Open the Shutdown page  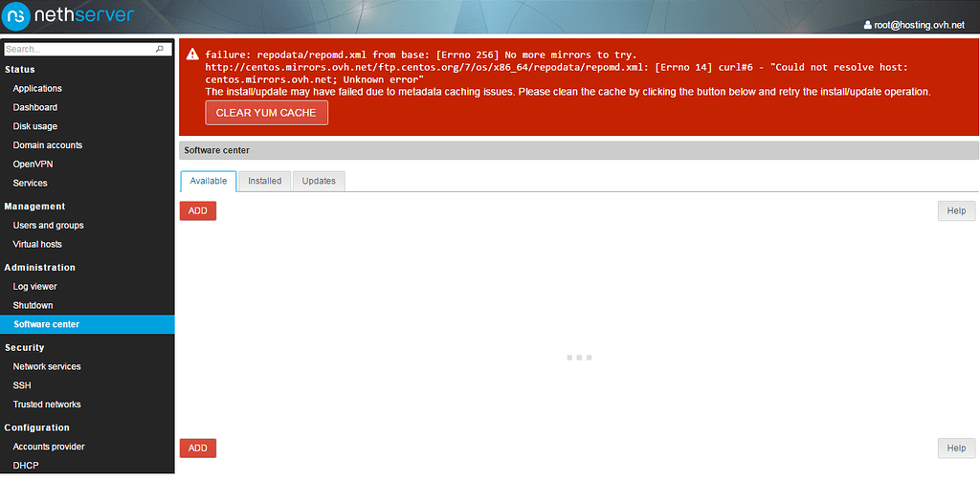click(x=33, y=305)
